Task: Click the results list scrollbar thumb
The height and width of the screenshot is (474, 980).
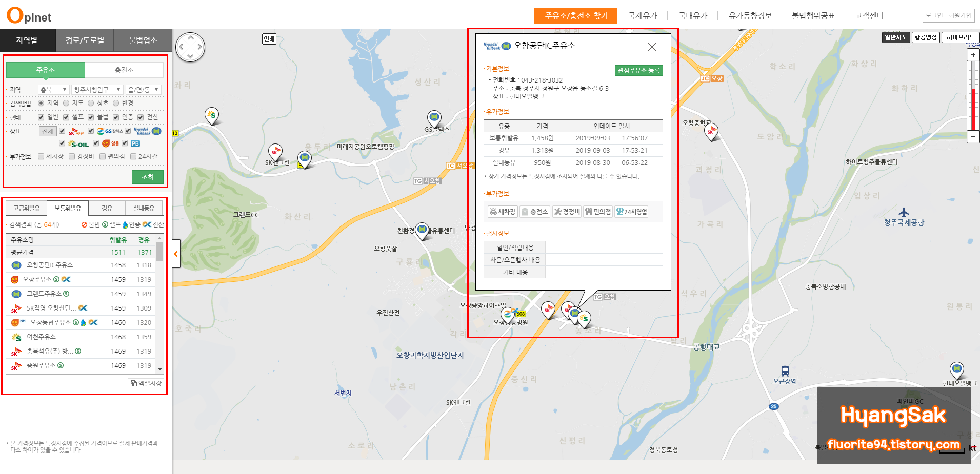Action: [x=159, y=252]
